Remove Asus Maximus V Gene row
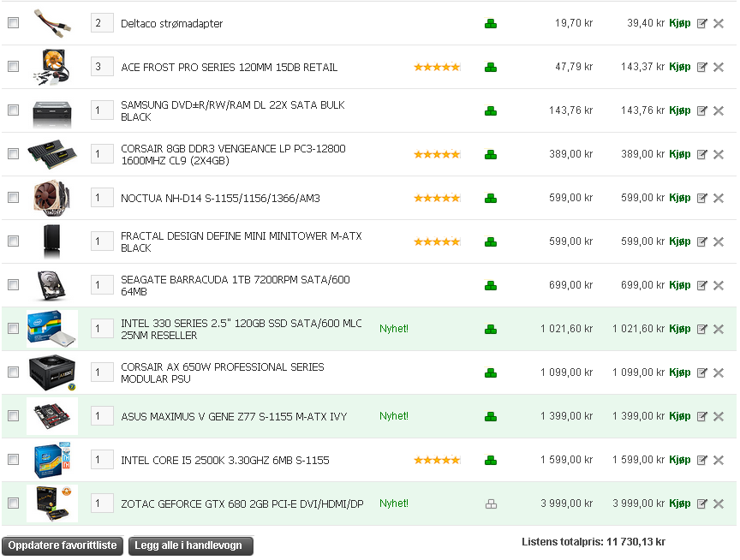Image resolution: width=740 pixels, height=560 pixels. (x=719, y=416)
